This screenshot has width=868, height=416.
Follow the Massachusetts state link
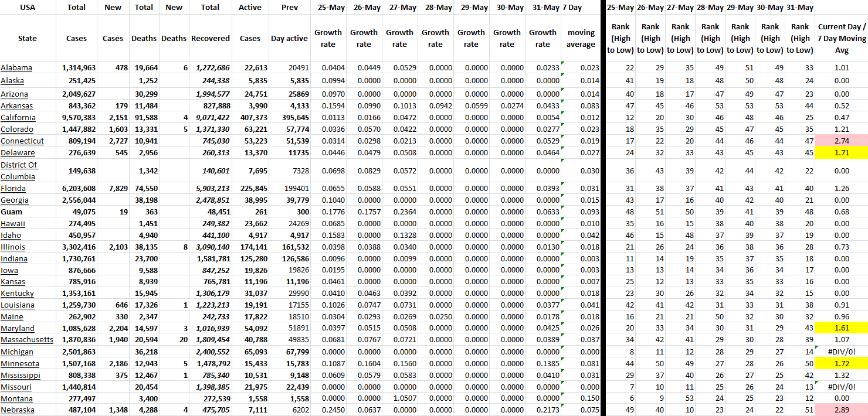26,340
